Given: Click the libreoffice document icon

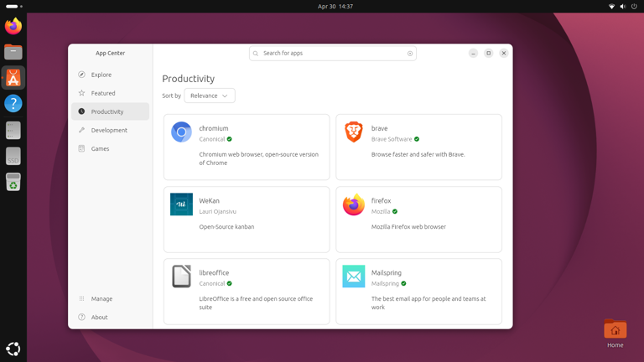Looking at the screenshot, I should click(181, 277).
